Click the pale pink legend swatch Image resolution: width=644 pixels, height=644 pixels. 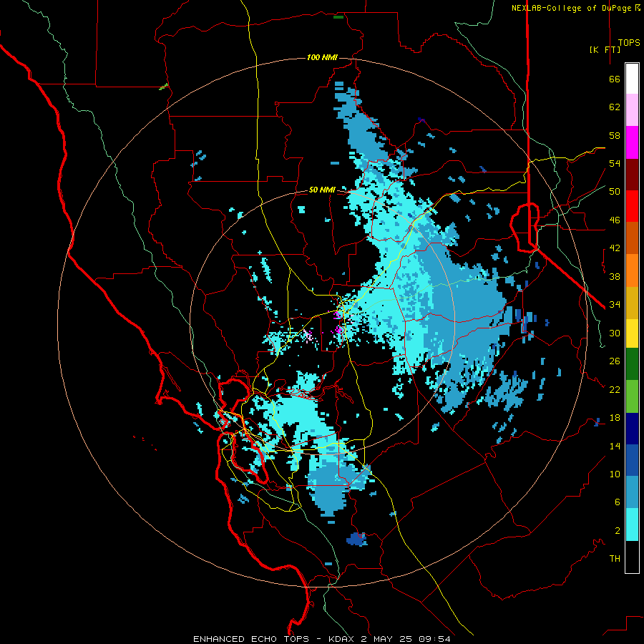(632, 110)
